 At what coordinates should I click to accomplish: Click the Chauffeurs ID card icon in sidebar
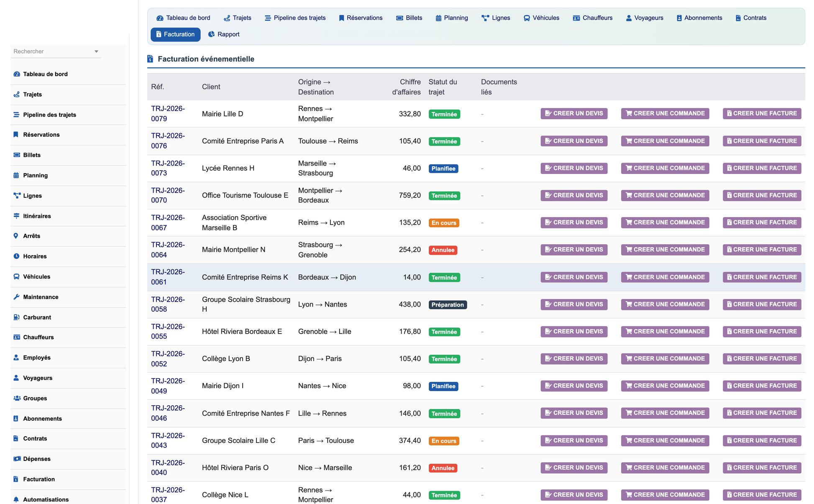point(17,337)
